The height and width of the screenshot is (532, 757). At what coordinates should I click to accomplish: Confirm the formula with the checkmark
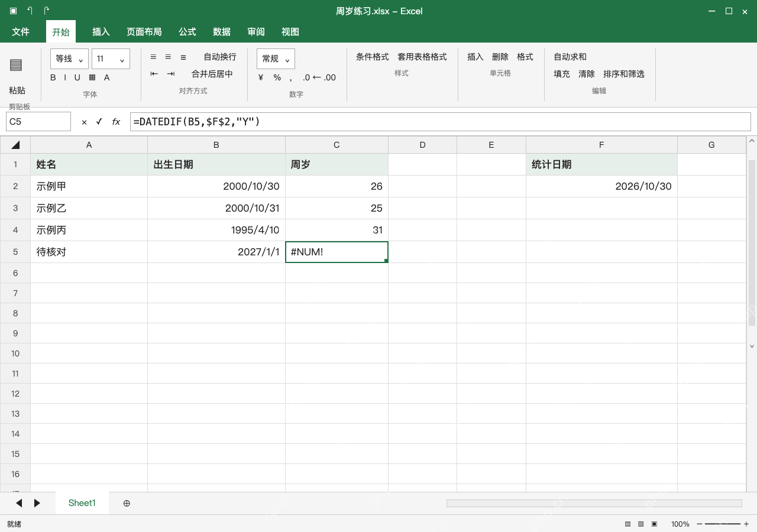point(99,122)
